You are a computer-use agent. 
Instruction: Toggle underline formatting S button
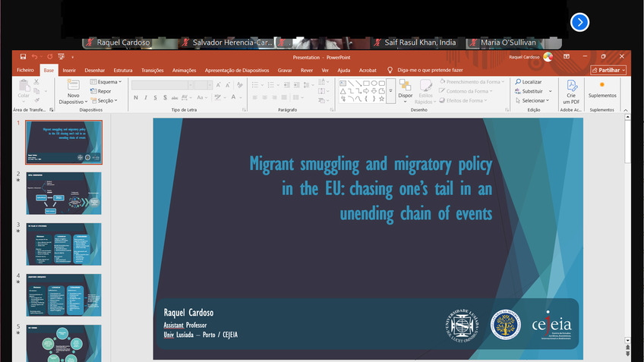[155, 98]
